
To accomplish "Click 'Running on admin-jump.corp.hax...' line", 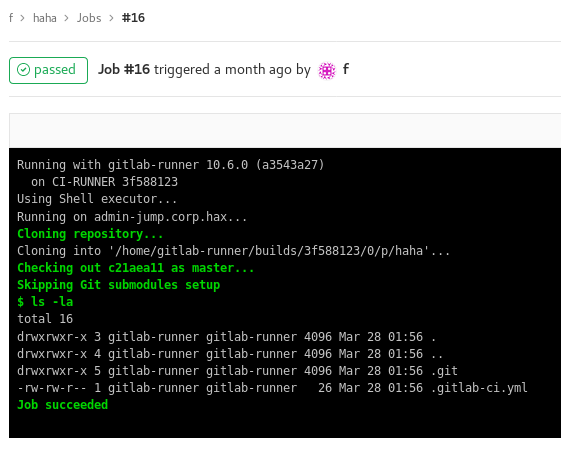I will 132,217.
